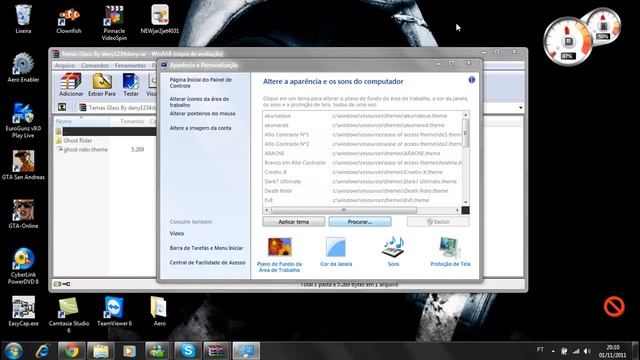Open Sons sound settings
Image resolution: width=640 pixels, height=360 pixels.
(393, 252)
